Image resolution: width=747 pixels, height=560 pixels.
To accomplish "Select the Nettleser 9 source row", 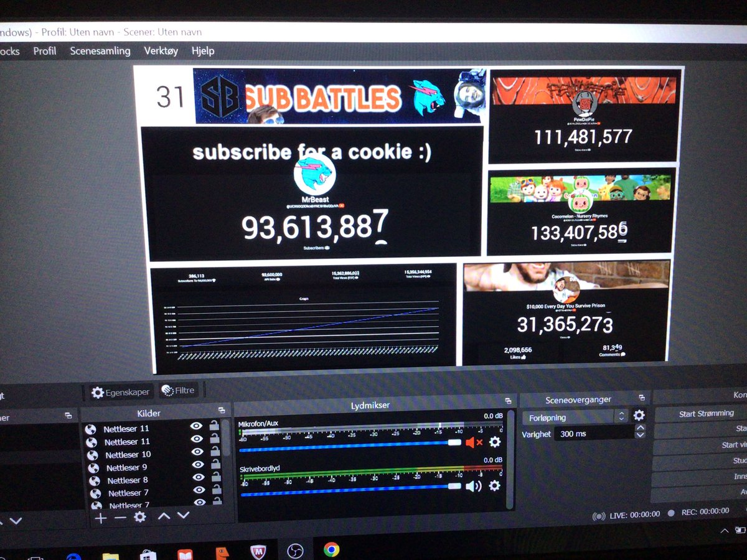I will [153, 467].
